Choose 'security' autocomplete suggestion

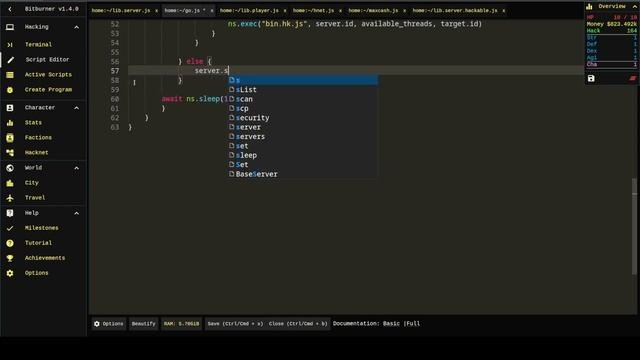[x=303, y=118]
